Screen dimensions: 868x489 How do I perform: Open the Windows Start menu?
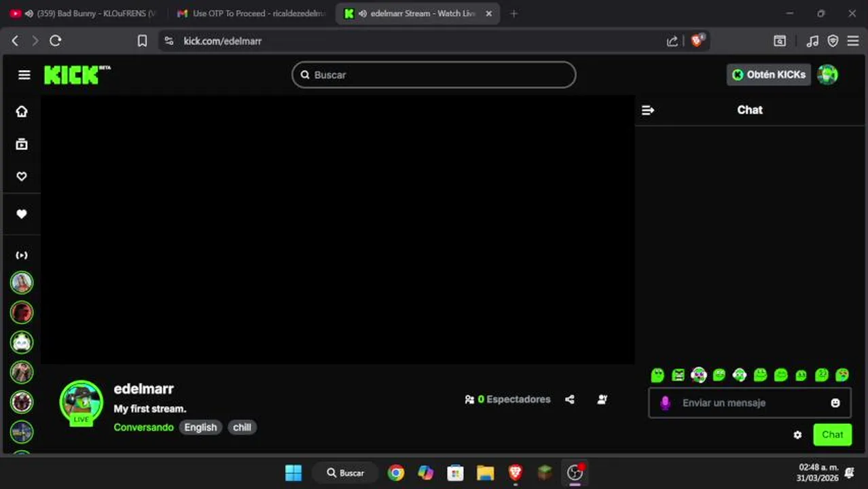pos(293,473)
